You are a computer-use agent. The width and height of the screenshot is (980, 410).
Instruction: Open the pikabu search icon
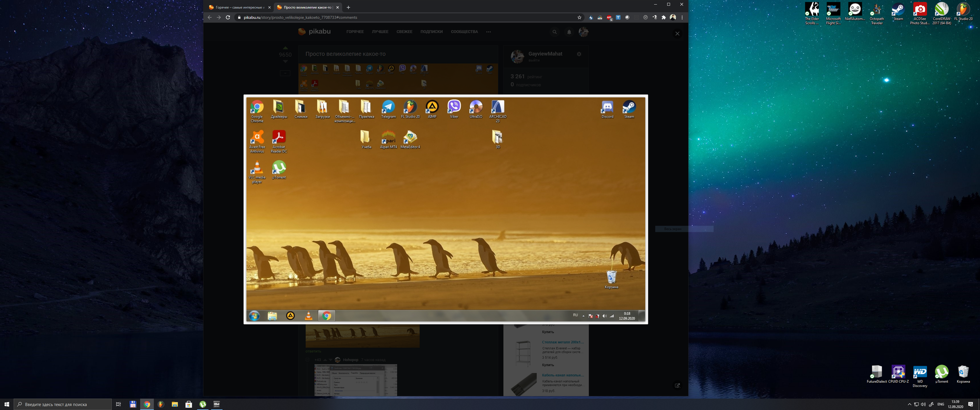click(x=555, y=32)
